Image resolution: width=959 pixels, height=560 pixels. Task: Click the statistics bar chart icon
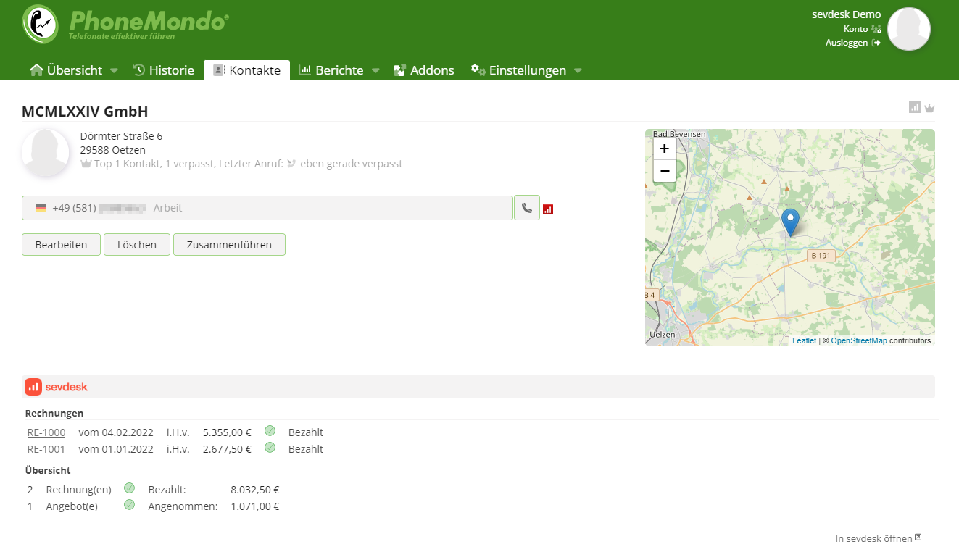point(915,108)
